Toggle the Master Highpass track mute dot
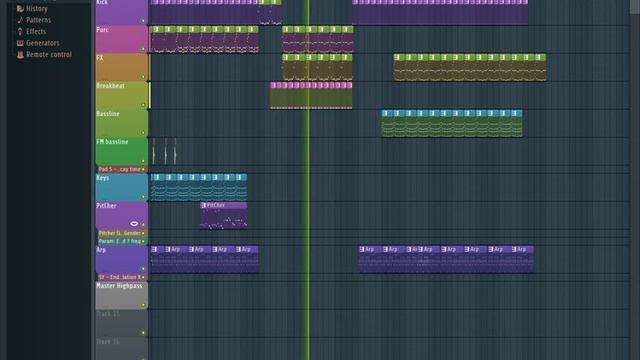Viewport: 640px width, 360px height. [143, 305]
